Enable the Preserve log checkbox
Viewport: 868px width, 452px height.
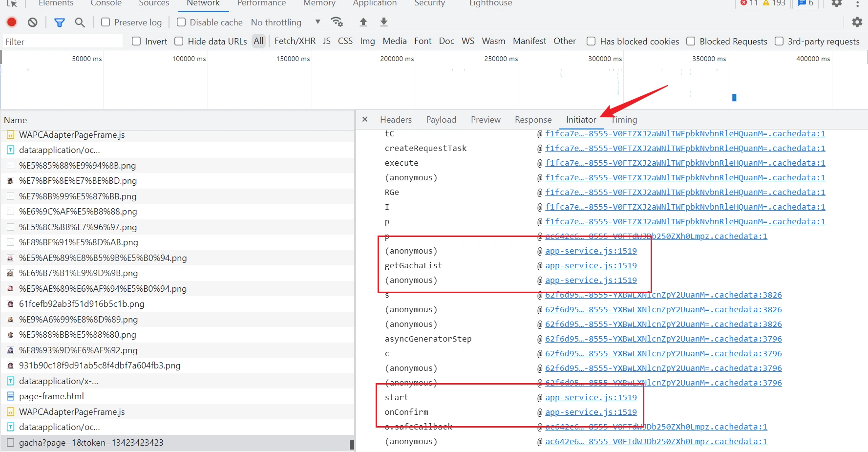[x=106, y=22]
